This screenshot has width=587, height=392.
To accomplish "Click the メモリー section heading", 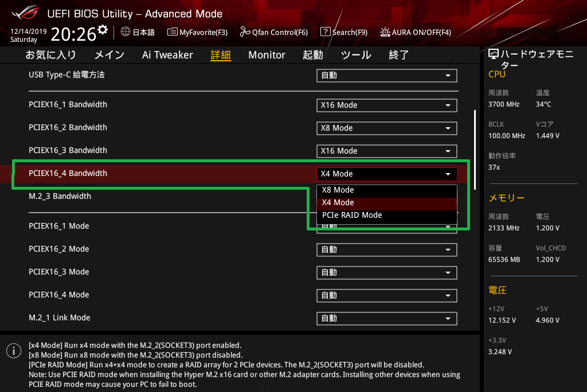I will 506,198.
